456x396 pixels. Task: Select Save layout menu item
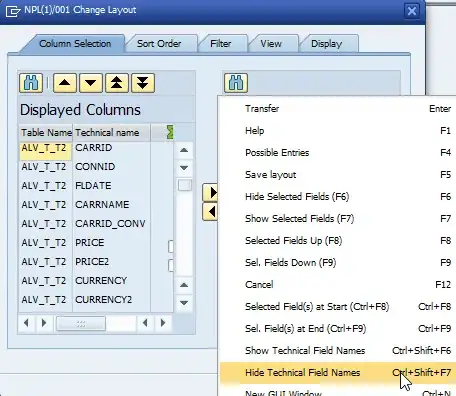(x=337, y=175)
